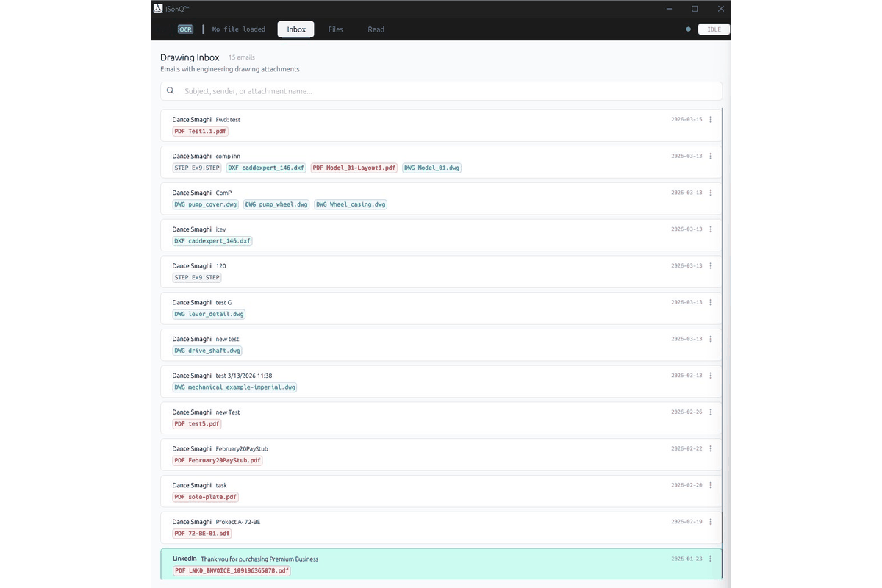882x588 pixels.
Task: Open the Testi.1.pdf attachment chip
Action: 200,131
